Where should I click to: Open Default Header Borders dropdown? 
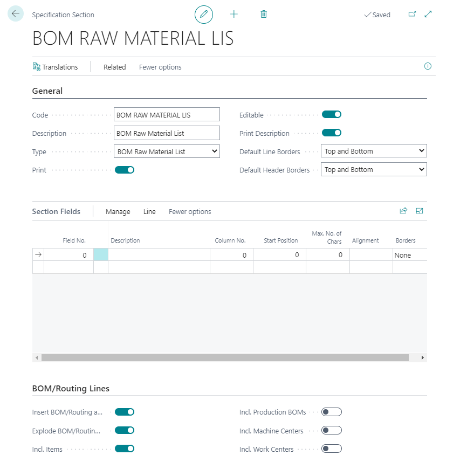(374, 169)
